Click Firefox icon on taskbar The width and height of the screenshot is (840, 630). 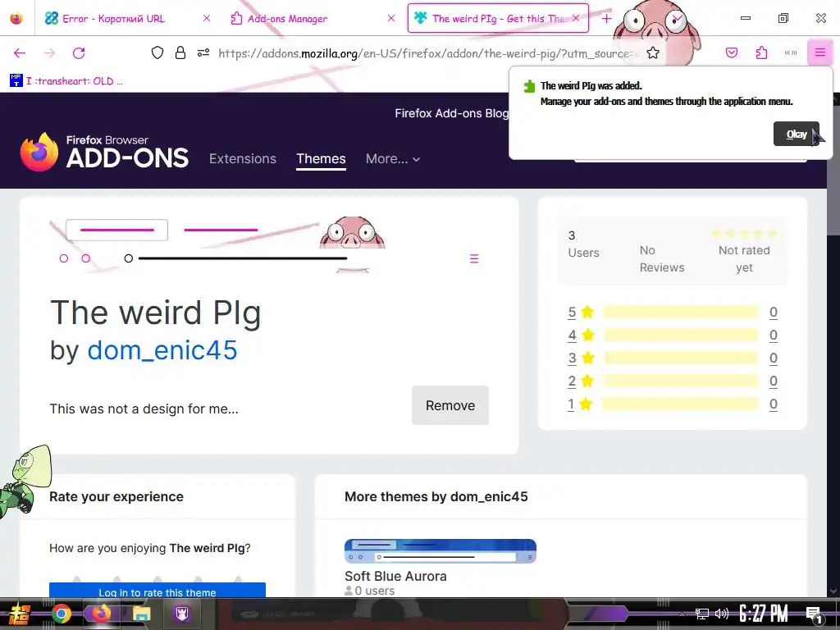point(101,614)
